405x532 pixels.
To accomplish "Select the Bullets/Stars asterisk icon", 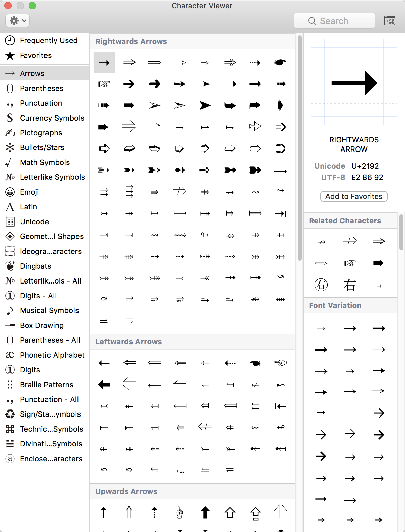I will tap(10, 147).
